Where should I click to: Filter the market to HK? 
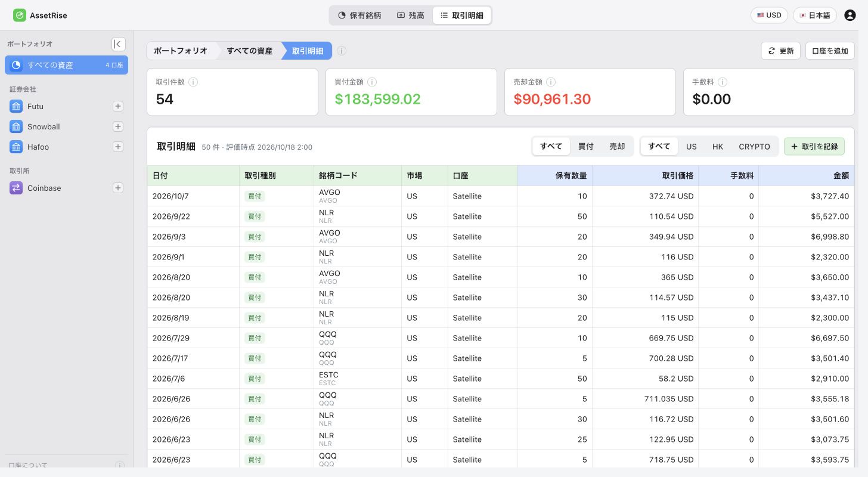pyautogui.click(x=718, y=146)
